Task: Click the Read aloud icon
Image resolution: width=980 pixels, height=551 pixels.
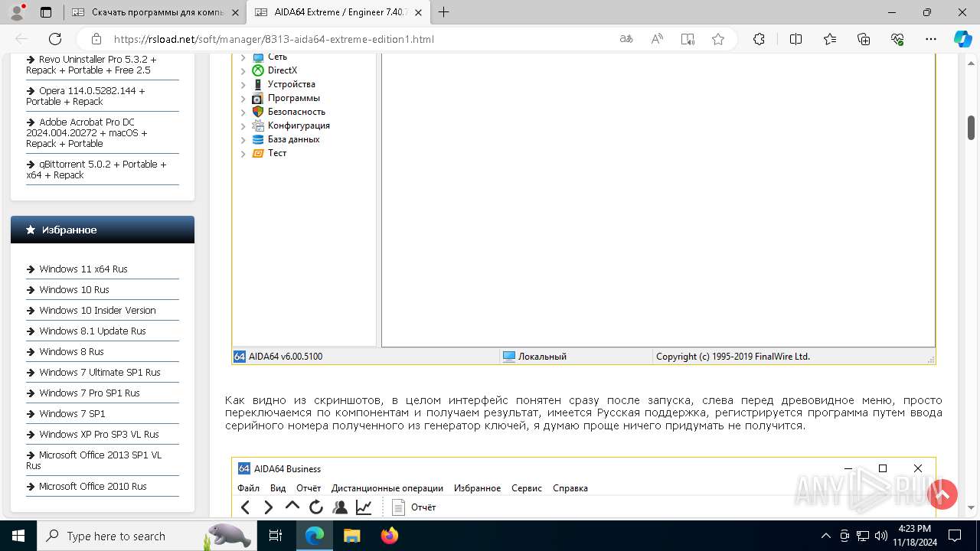Action: 657,39
